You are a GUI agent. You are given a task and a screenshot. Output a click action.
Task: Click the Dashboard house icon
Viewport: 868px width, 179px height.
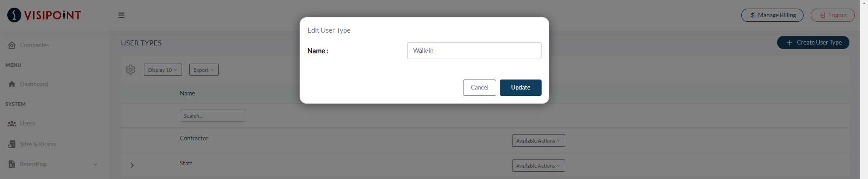(12, 84)
